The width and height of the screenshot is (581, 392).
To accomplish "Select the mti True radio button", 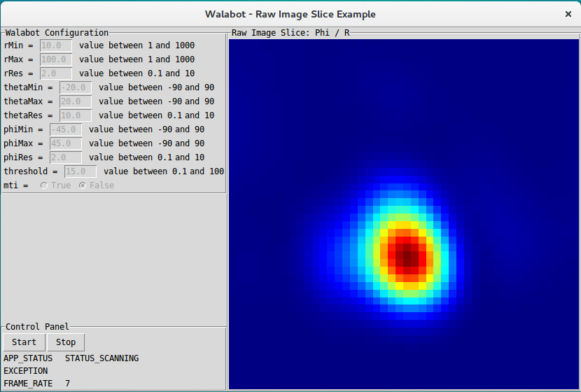I will (x=45, y=185).
